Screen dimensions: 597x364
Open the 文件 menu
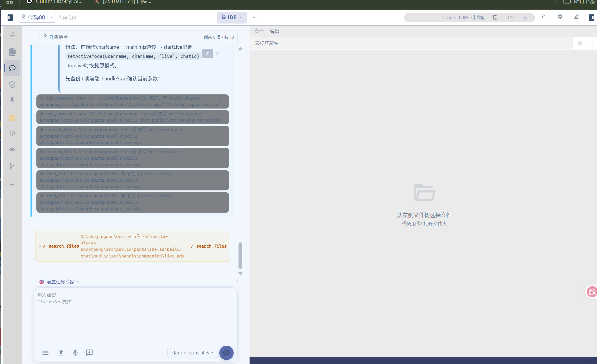pos(259,31)
